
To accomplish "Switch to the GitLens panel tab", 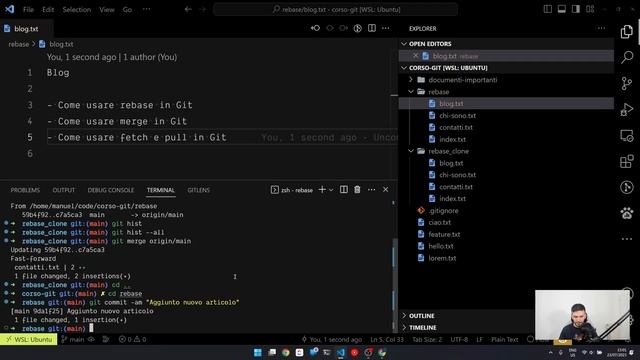I will point(199,190).
